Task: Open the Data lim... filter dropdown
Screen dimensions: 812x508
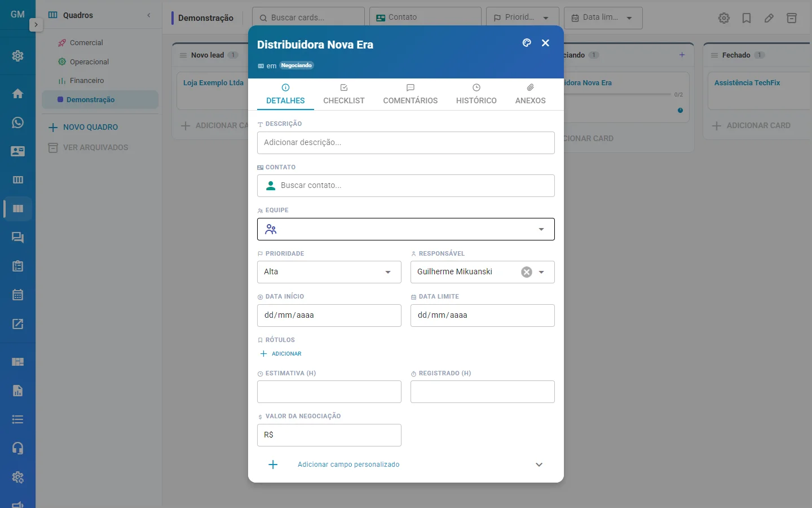Action: coord(603,17)
